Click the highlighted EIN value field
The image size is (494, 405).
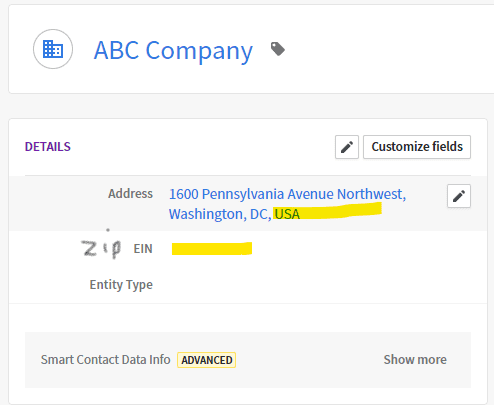coord(212,249)
